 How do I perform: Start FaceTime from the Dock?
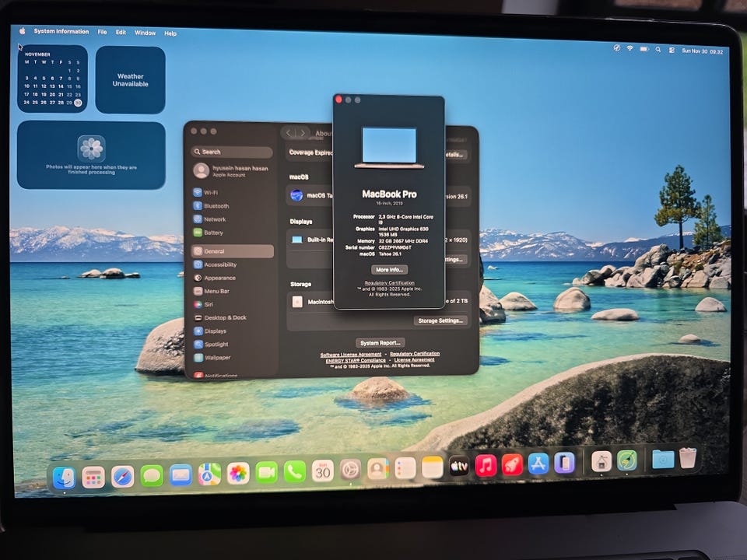pos(267,472)
